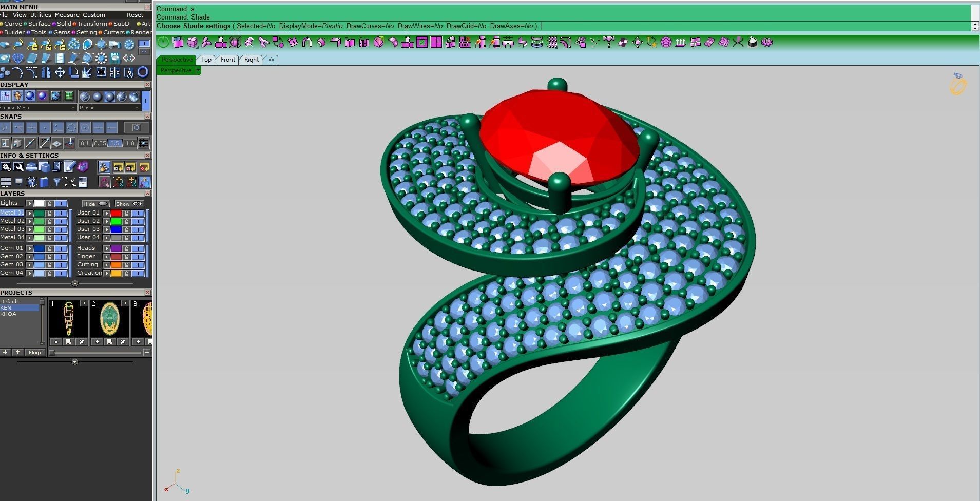
Task: Select the blue ring torus tool
Action: click(143, 72)
